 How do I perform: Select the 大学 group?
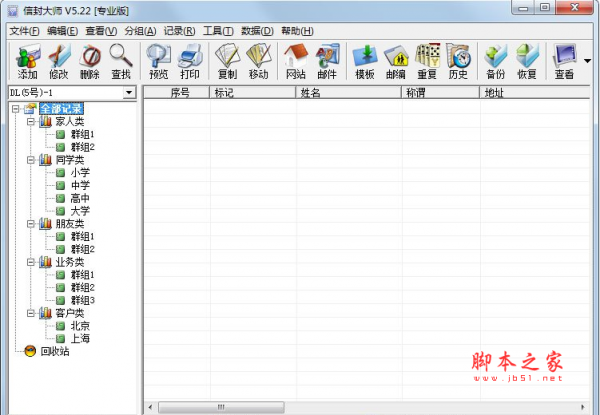[80, 211]
